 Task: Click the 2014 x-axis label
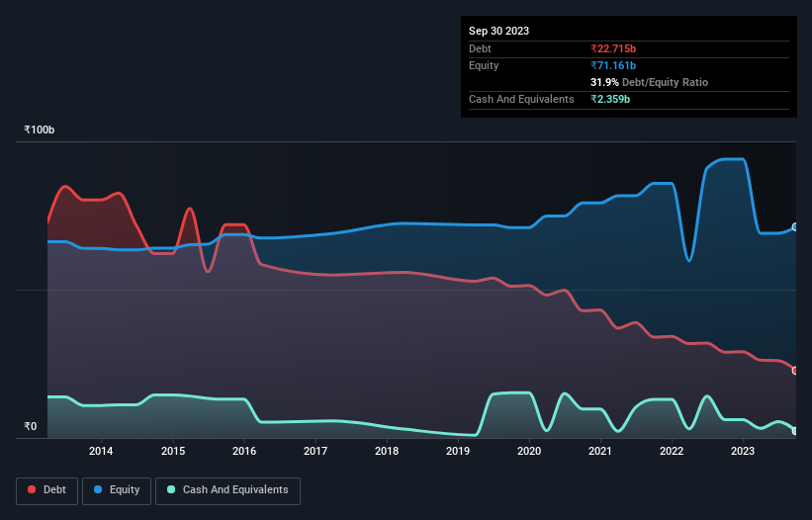101,451
